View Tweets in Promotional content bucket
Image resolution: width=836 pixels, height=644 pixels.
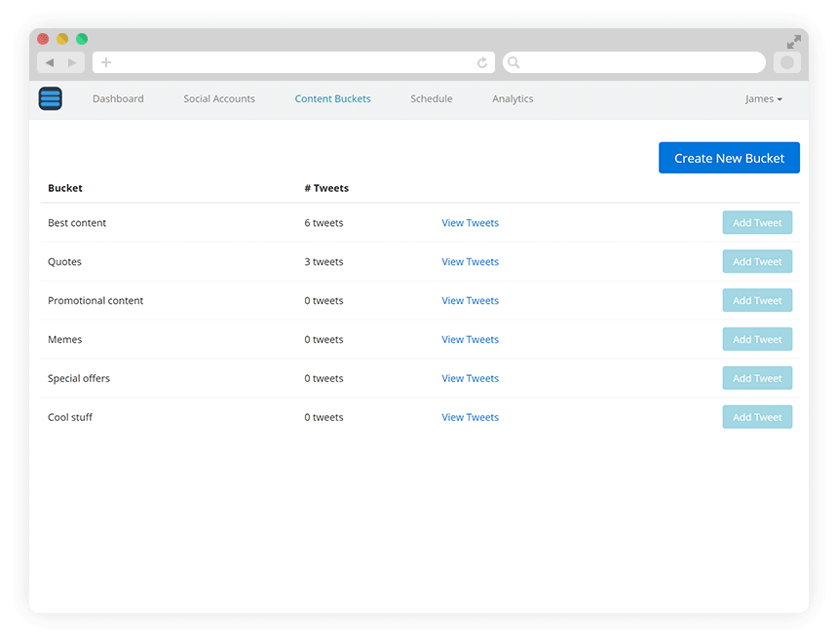tap(470, 301)
